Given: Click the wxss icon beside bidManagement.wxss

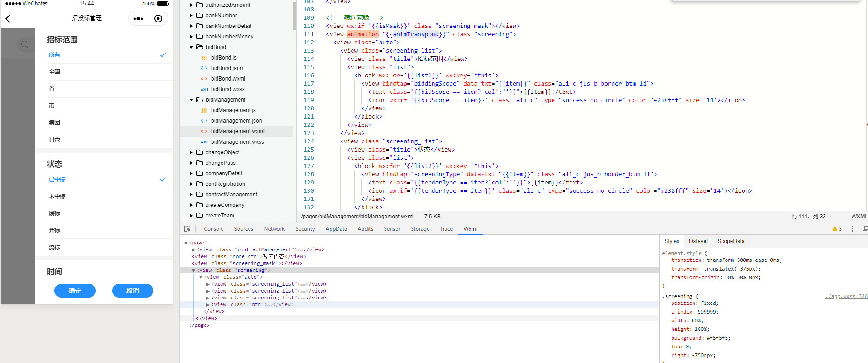Looking at the screenshot, I should tap(204, 142).
